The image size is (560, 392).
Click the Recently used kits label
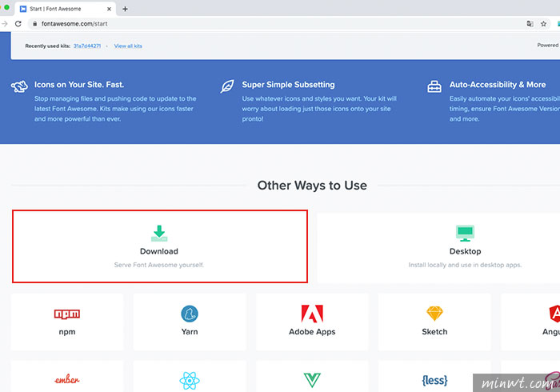click(47, 46)
